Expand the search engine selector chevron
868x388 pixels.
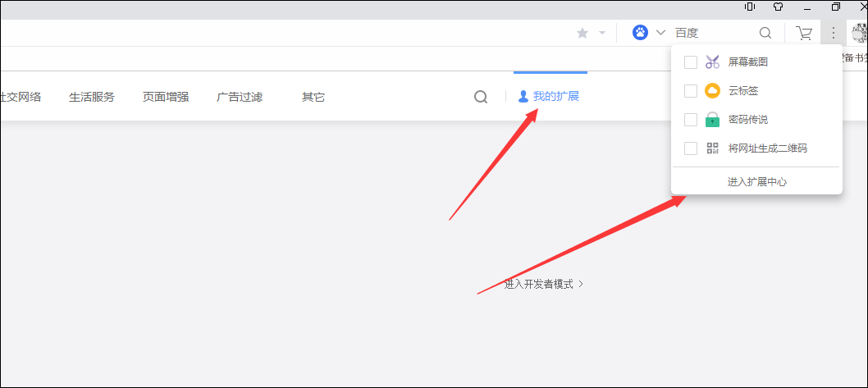(660, 33)
